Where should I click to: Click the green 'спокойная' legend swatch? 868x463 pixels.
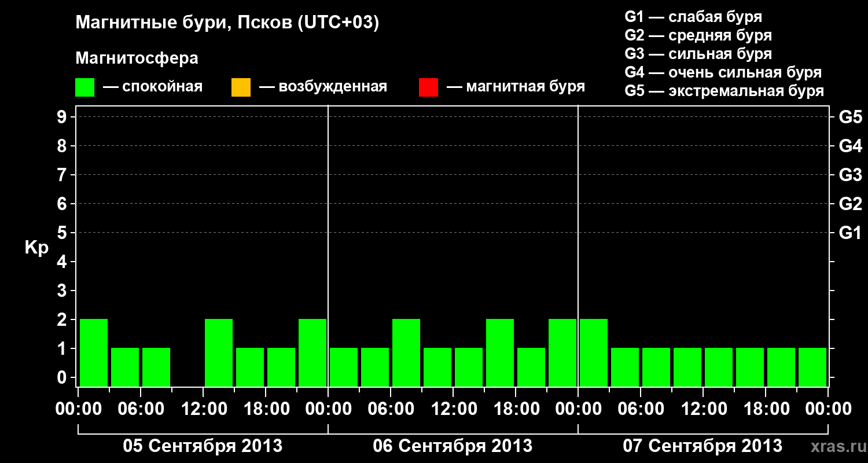(85, 87)
